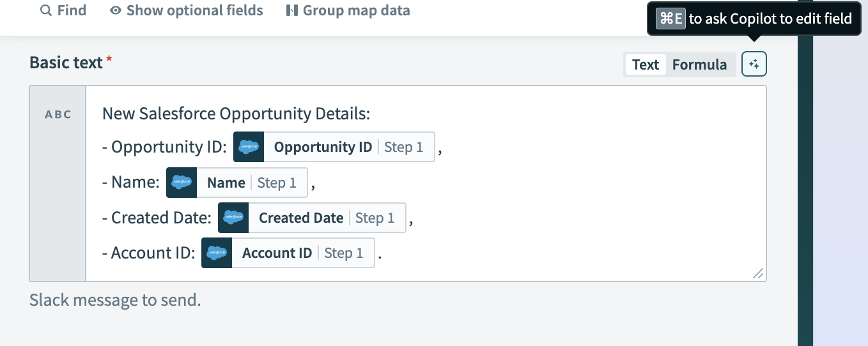
Task: Click the text area resize handle
Action: (x=758, y=273)
